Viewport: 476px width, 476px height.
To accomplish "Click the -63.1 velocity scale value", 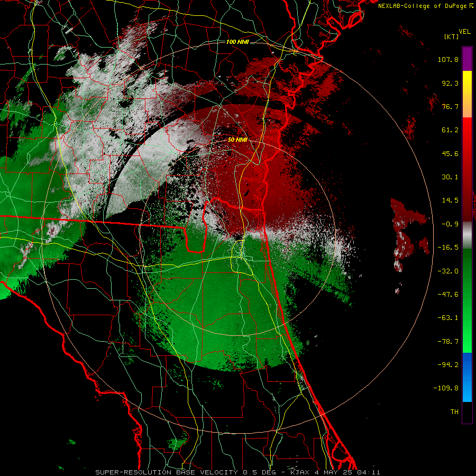I will click(448, 318).
